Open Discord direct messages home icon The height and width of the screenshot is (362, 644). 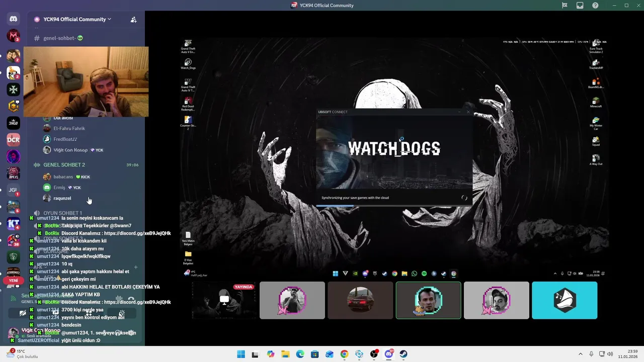point(14,19)
